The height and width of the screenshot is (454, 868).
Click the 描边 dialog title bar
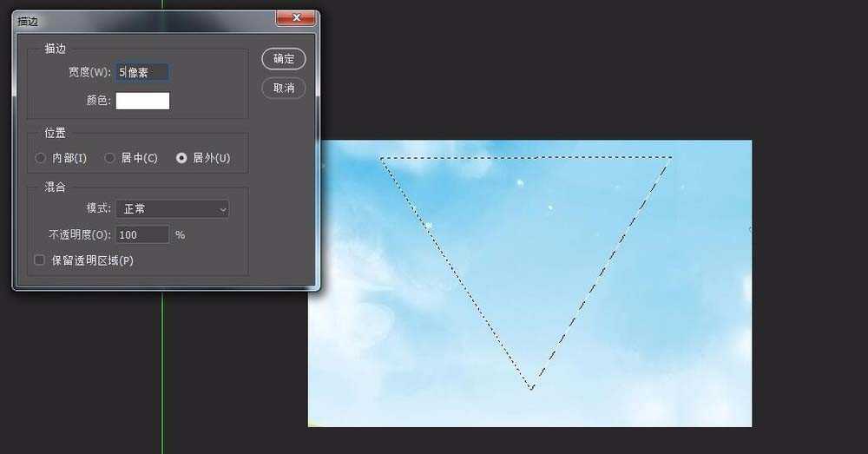144,21
